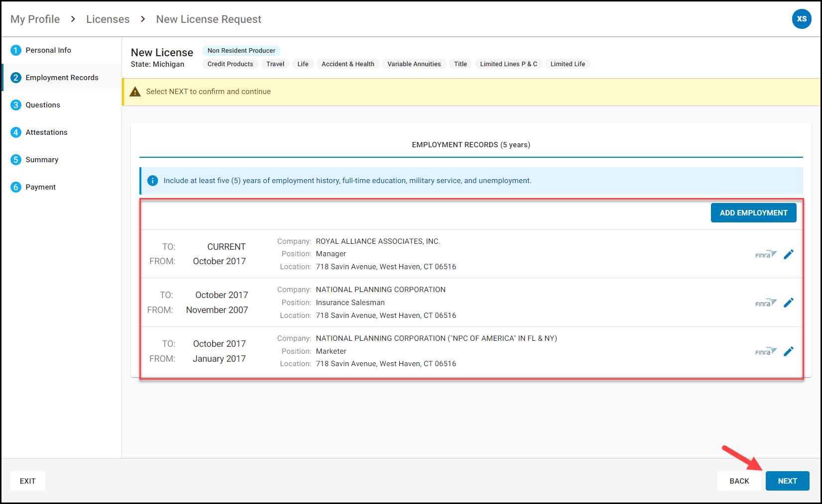Open the Licenses breadcrumb
The height and width of the screenshot is (504, 822).
pos(108,19)
